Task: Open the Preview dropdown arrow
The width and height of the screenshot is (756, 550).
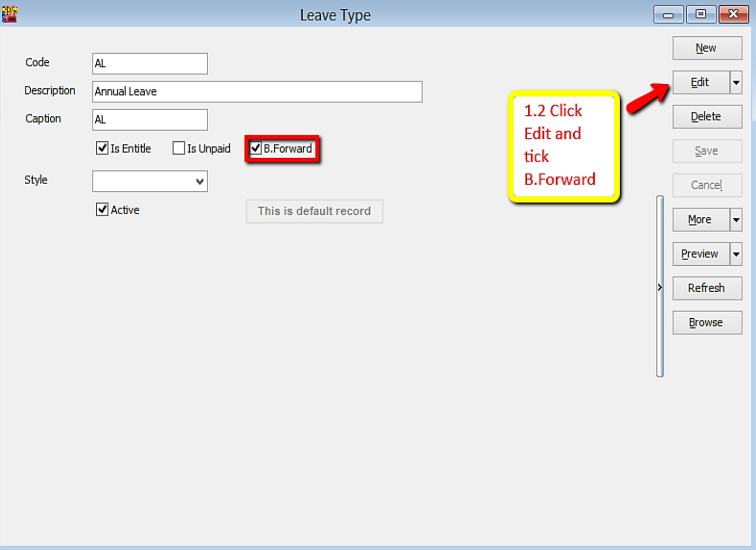Action: (x=736, y=254)
